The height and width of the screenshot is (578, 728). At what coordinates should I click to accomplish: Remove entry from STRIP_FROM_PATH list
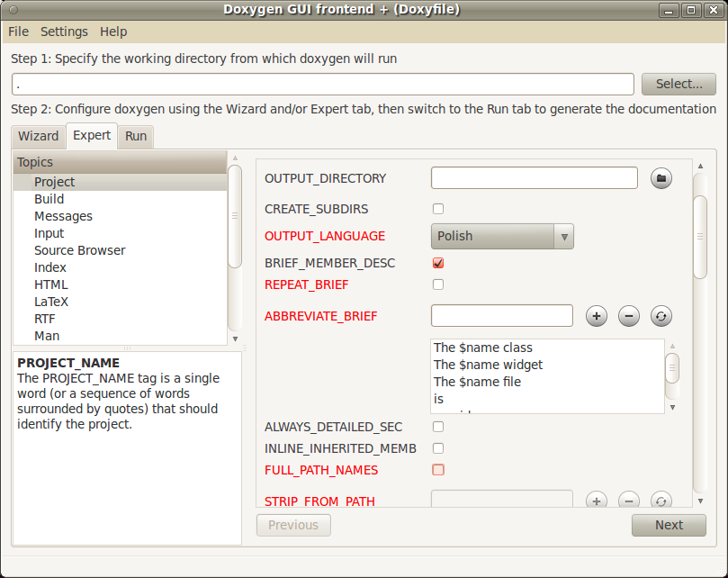[629, 501]
